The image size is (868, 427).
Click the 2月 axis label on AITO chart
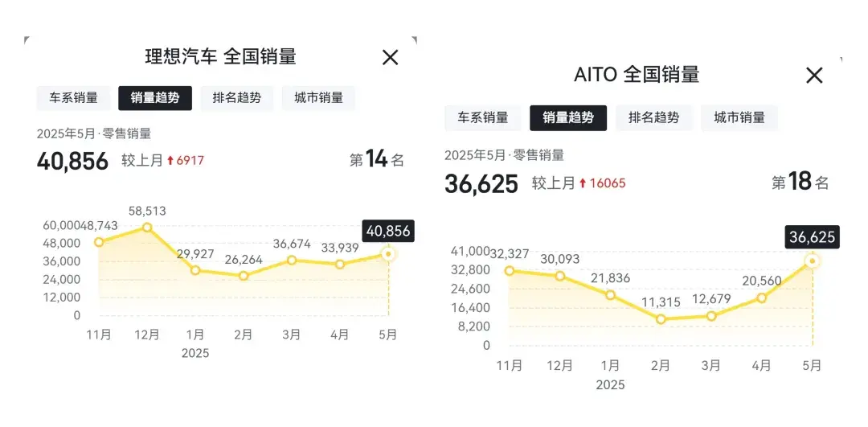click(661, 366)
